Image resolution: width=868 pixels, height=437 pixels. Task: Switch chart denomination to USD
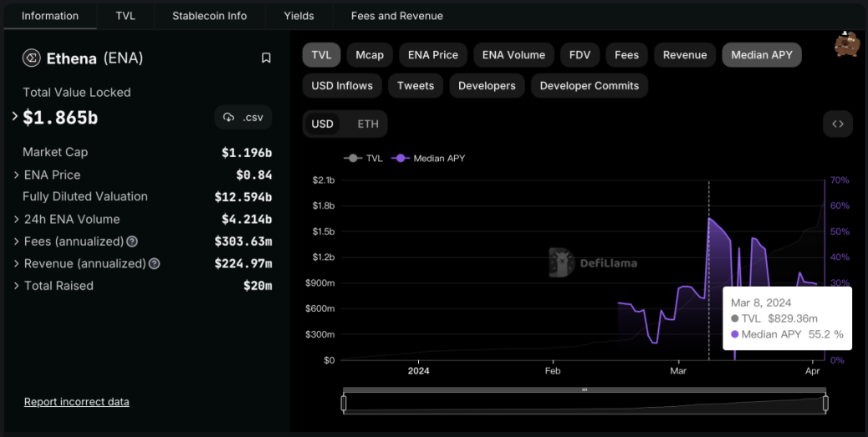pyautogui.click(x=322, y=124)
